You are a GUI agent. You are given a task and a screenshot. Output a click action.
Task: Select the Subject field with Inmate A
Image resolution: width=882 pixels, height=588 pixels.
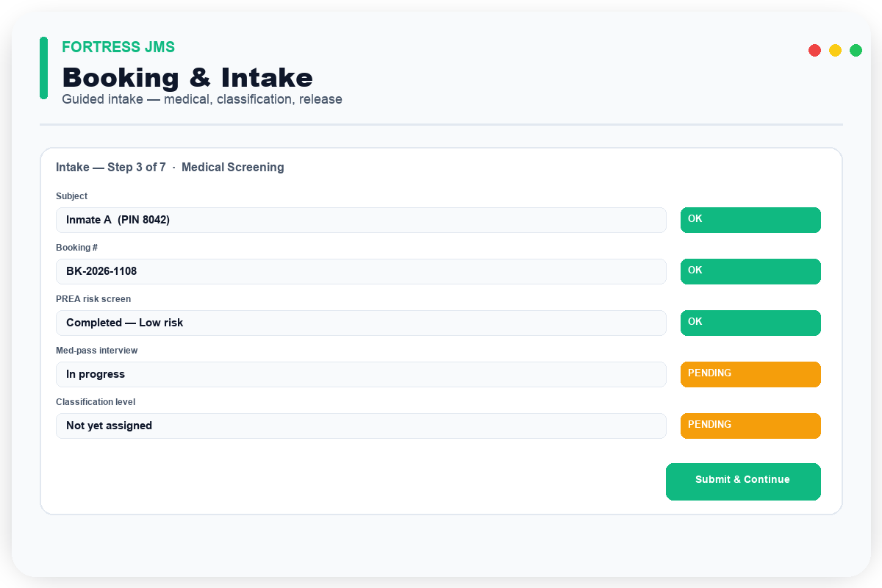[361, 220]
